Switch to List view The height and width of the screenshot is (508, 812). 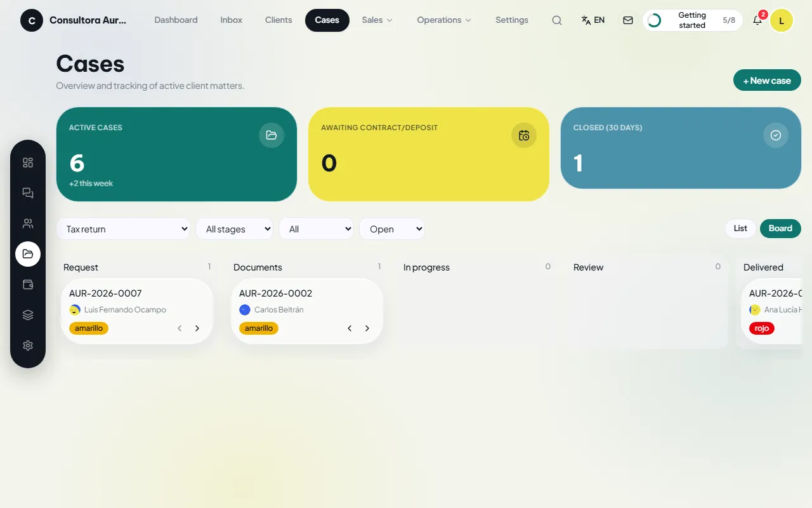740,229
